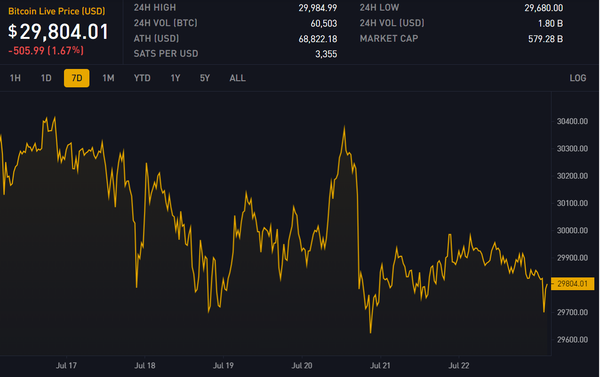Click the ATH (USD) label
Screen dimensions: 600x377
click(156, 39)
